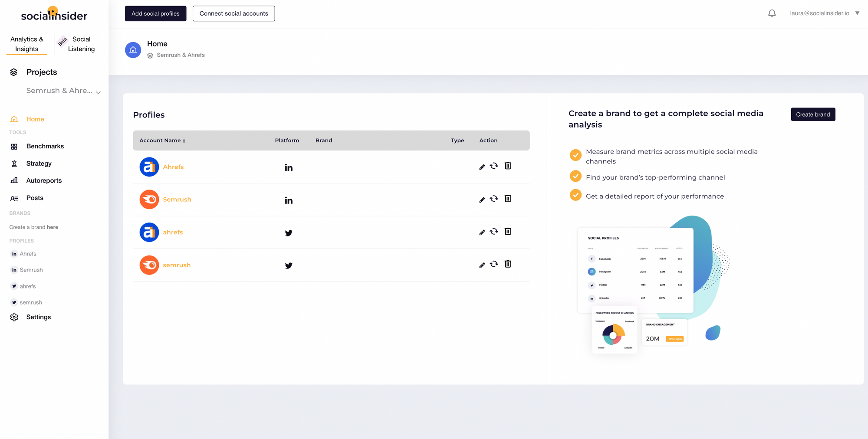Click Connect social accounts button
Screen dimensions: 868x439
tap(233, 13)
